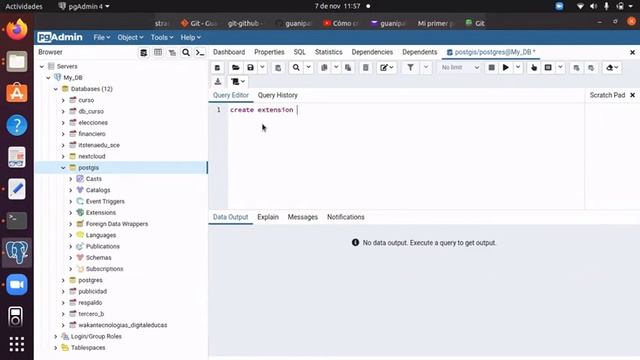Open the Save options dropdown arrow
Viewport: 640px width, 360px height.
(x=262, y=68)
